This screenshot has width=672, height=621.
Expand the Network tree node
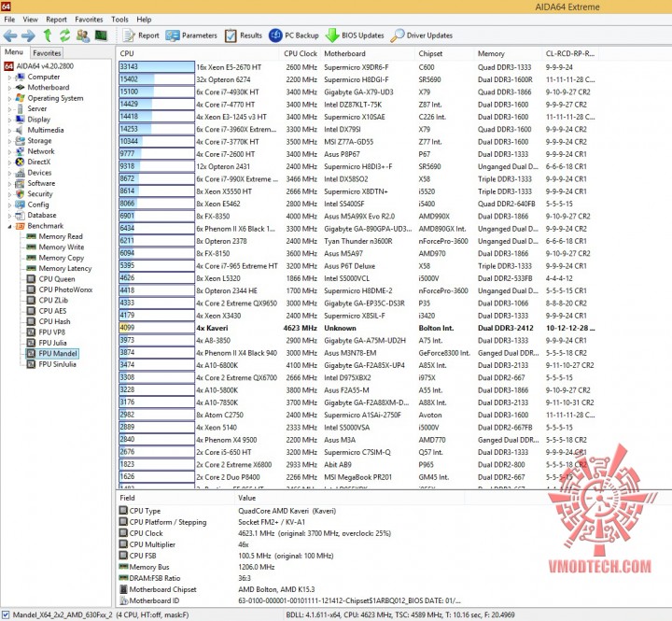pyautogui.click(x=9, y=152)
